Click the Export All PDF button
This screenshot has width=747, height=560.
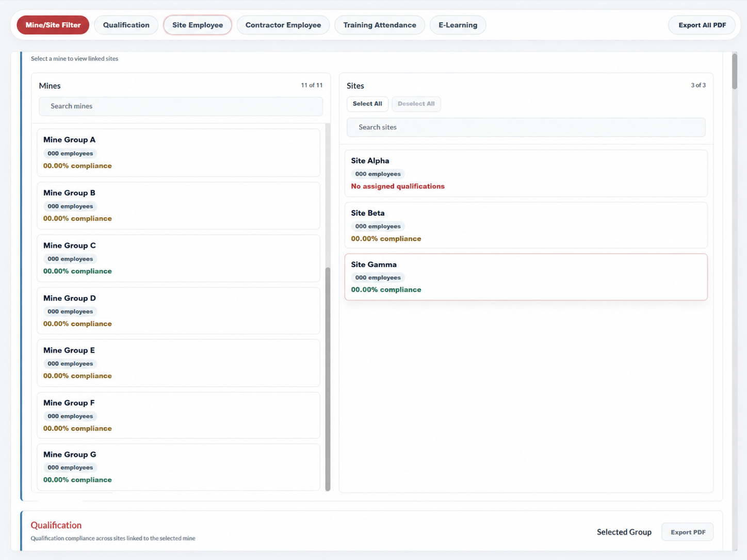[x=702, y=25]
